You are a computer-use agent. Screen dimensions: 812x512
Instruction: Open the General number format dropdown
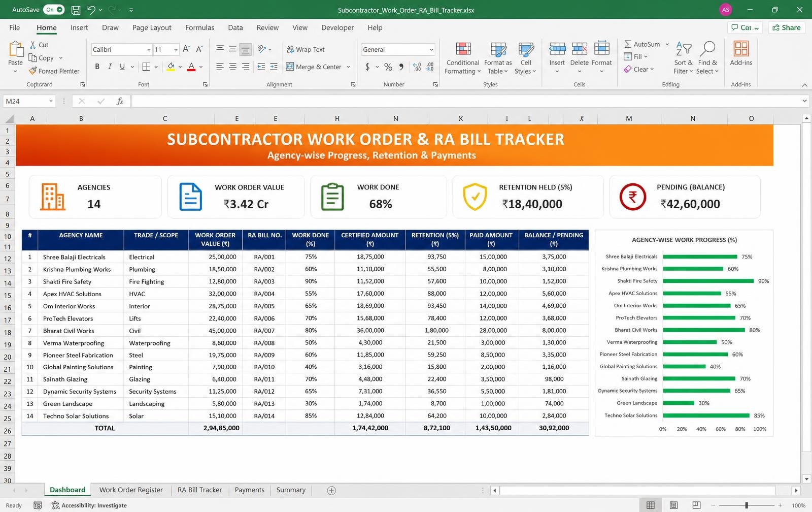[431, 49]
